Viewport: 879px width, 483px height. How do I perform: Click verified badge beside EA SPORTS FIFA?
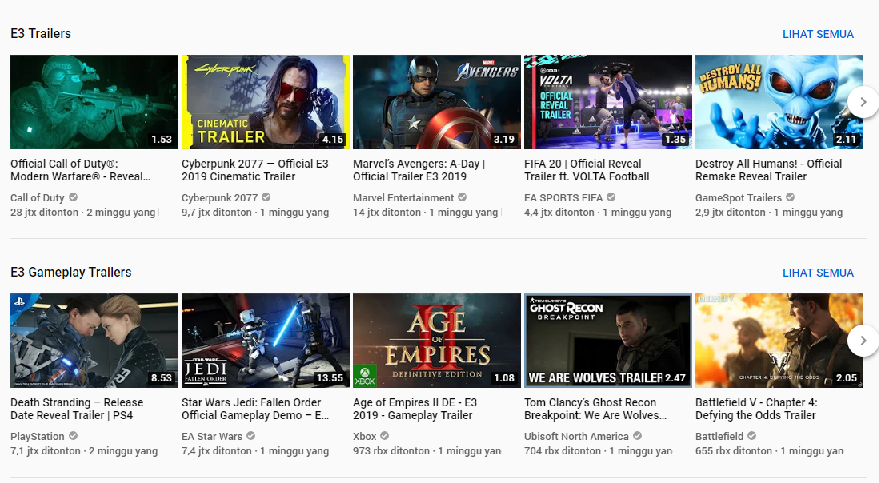(x=611, y=197)
